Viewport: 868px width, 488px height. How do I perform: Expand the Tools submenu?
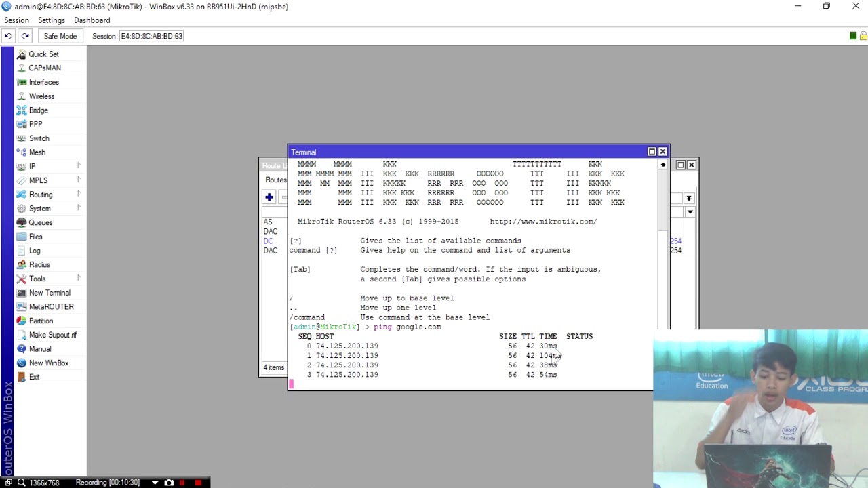pyautogui.click(x=79, y=279)
